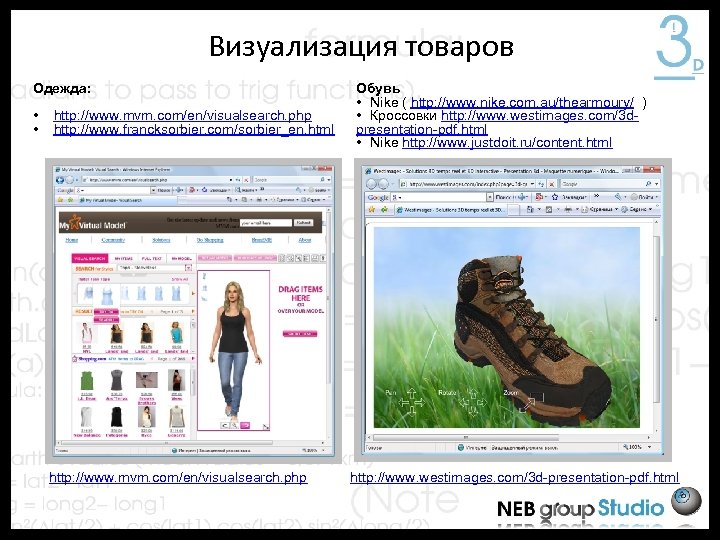Click Back button in Westimages browser

371,184
